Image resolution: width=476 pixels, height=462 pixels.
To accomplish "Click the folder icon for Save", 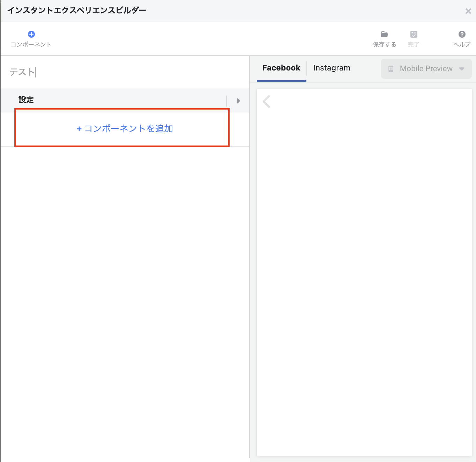I will [x=384, y=34].
